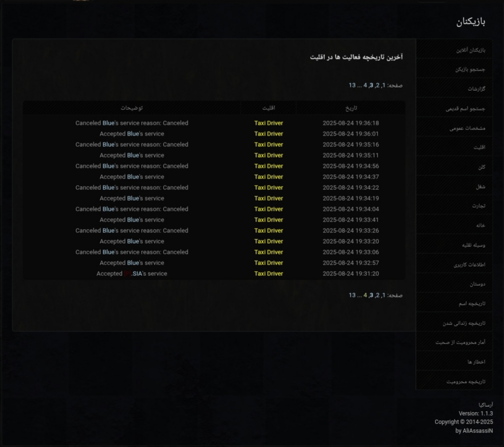Screen dimensions: 504x447
Task: Open the کلن sidebar item
Action: coord(454,167)
